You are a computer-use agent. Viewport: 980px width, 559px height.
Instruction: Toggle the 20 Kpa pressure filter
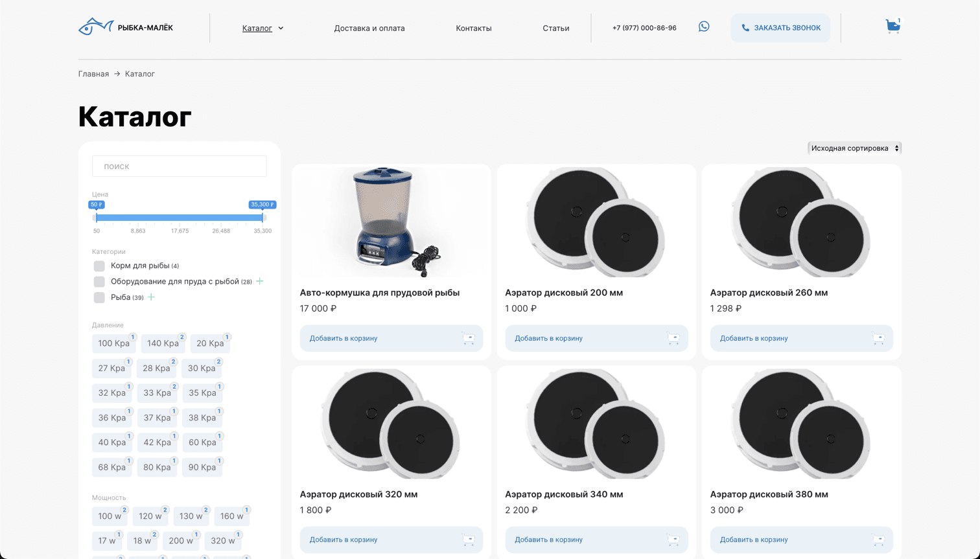210,343
